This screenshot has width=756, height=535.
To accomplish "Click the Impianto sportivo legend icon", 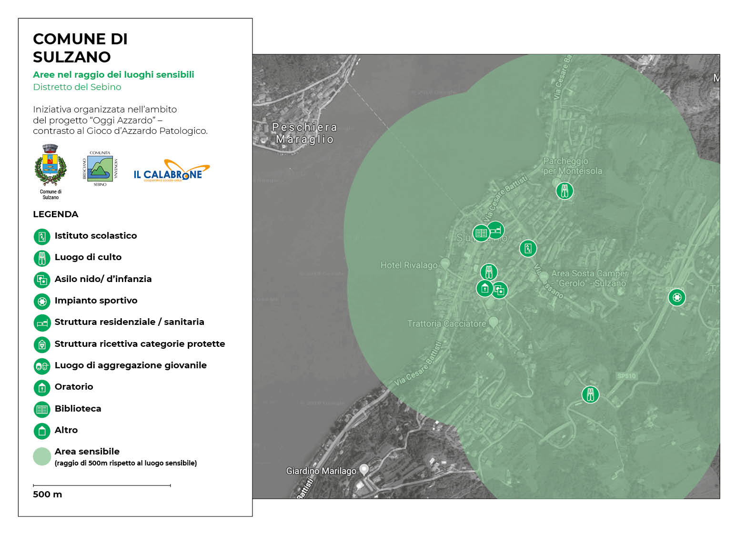I will 42,301.
